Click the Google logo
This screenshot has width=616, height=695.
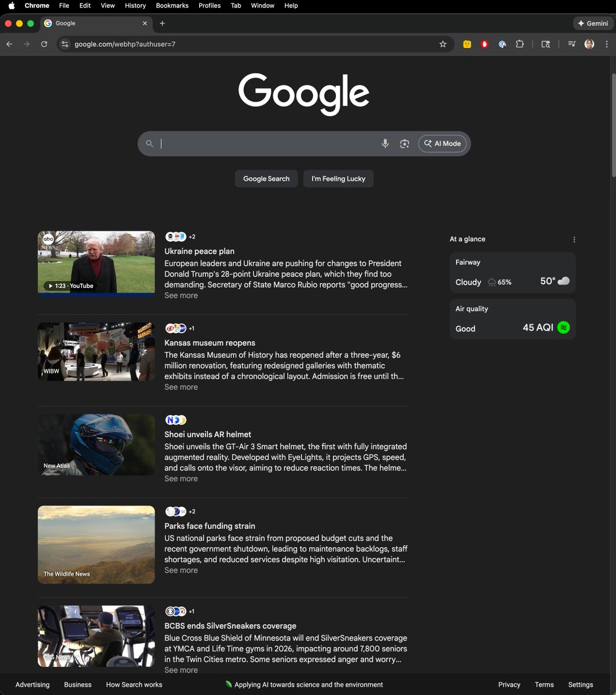click(x=304, y=94)
